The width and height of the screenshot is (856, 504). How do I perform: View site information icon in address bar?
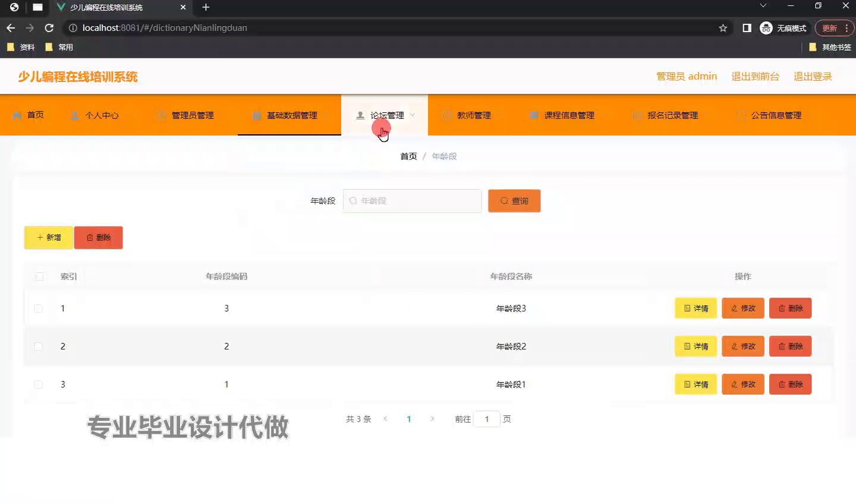(x=73, y=28)
